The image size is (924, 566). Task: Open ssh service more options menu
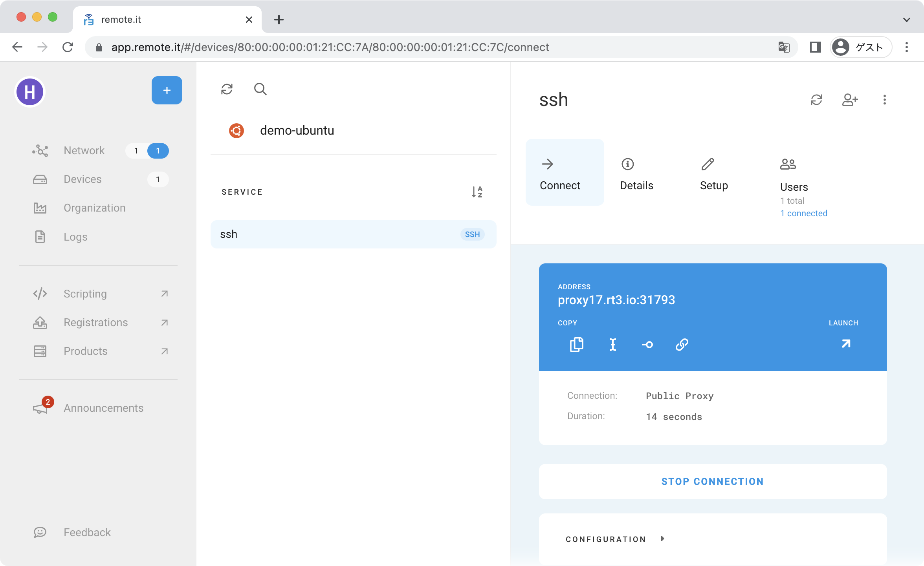pos(885,100)
